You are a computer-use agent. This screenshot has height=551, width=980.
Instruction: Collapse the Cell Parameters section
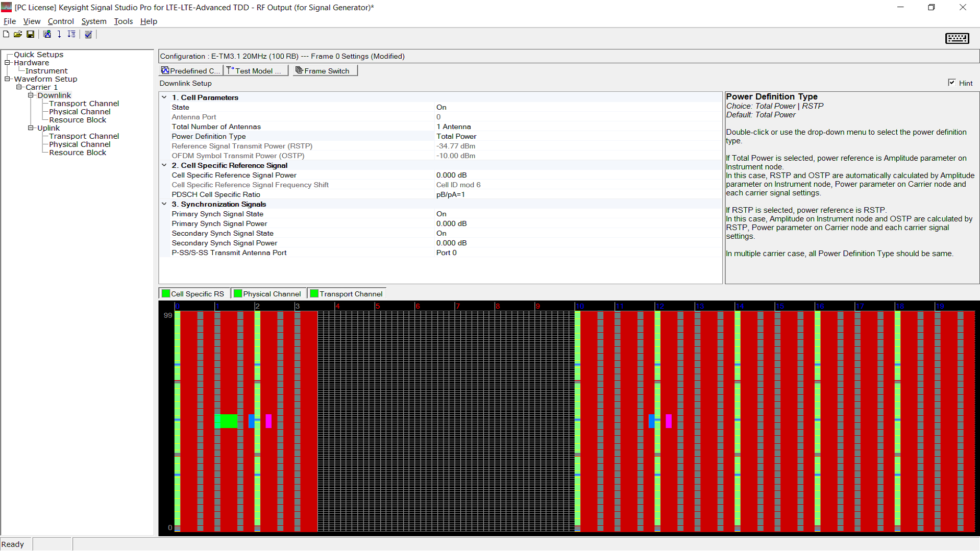click(164, 97)
